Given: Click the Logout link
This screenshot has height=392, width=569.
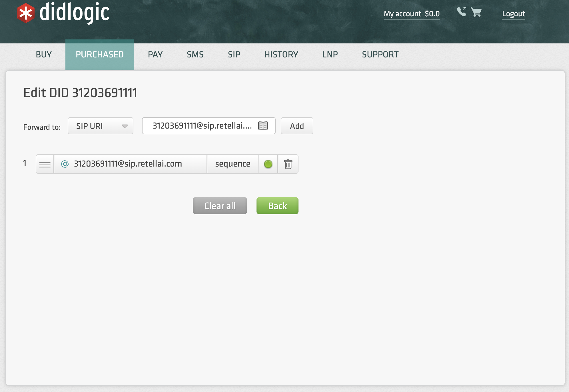Looking at the screenshot, I should (x=513, y=14).
